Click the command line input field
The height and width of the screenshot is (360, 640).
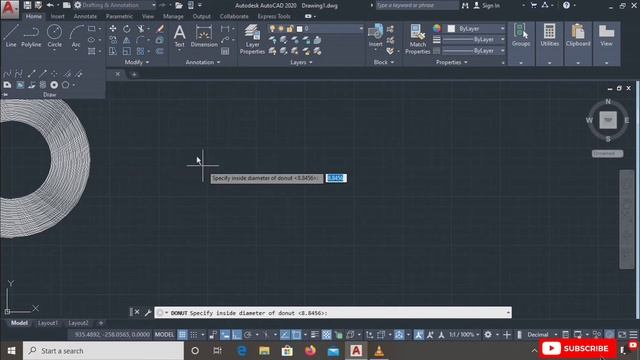coord(333,313)
